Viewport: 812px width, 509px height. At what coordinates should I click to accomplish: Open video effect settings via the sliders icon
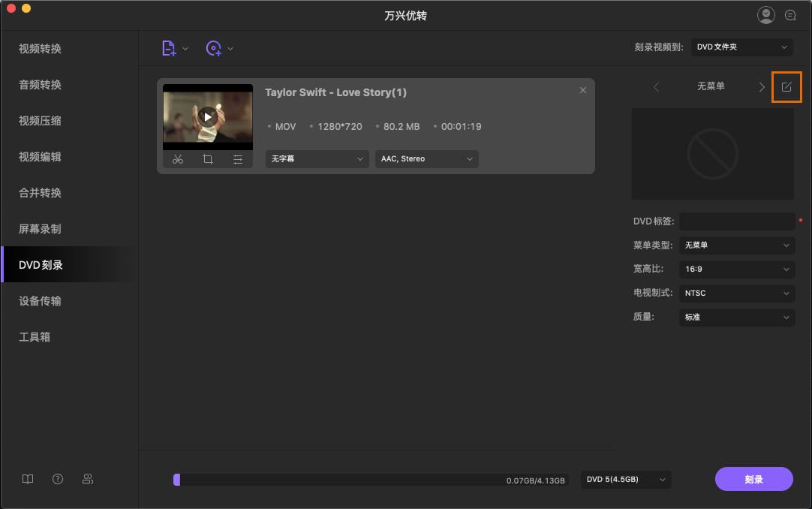[238, 158]
